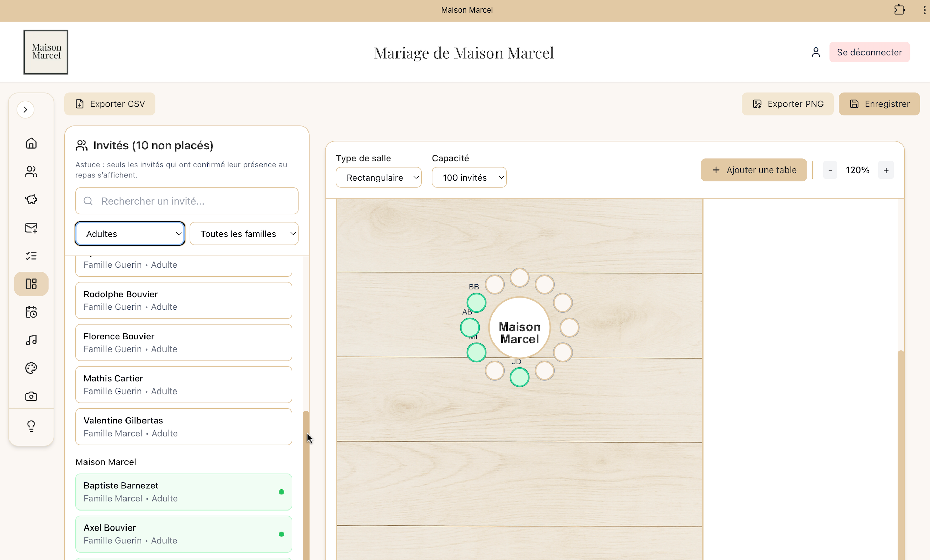Image resolution: width=930 pixels, height=560 pixels.
Task: Open the guests sidebar icon
Action: (31, 172)
